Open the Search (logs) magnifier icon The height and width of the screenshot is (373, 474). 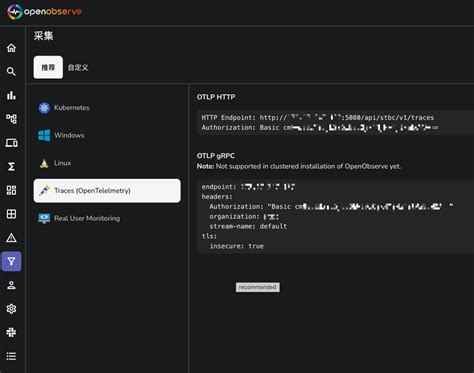[x=11, y=71]
